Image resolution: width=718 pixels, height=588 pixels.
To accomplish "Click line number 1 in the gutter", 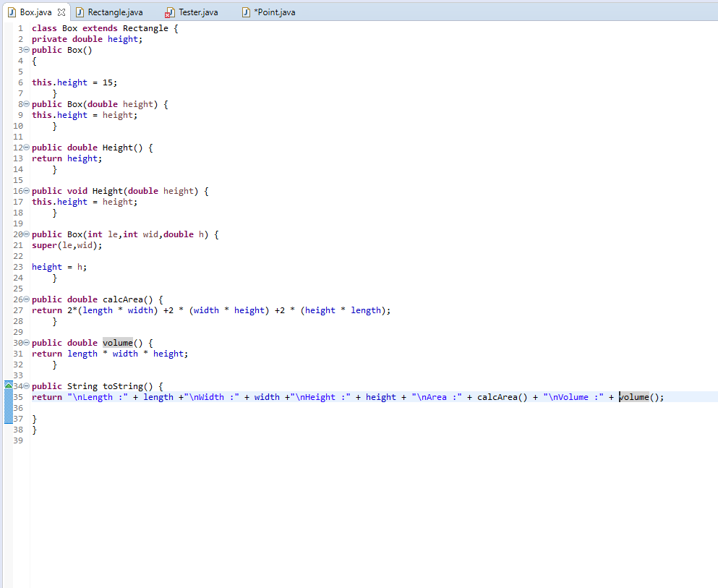I will [x=20, y=28].
